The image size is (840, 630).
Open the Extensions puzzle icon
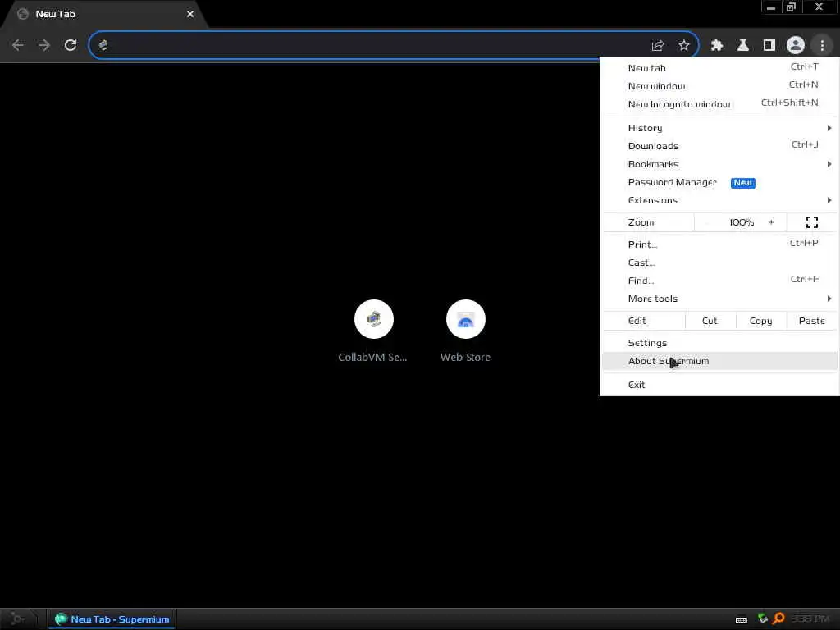pos(717,46)
